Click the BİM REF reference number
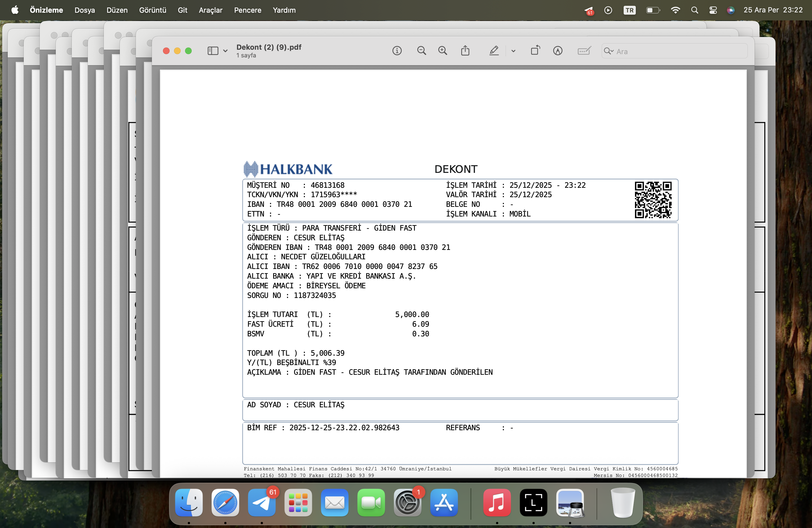 344,428
